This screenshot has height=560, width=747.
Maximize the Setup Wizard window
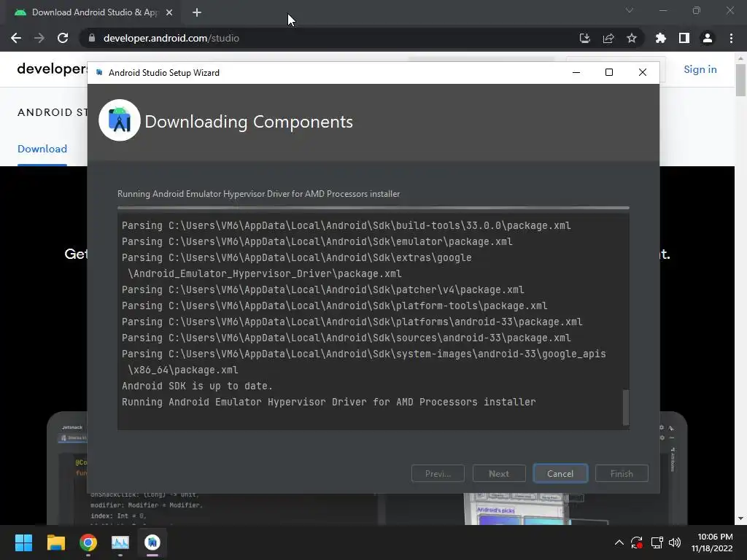(x=609, y=72)
